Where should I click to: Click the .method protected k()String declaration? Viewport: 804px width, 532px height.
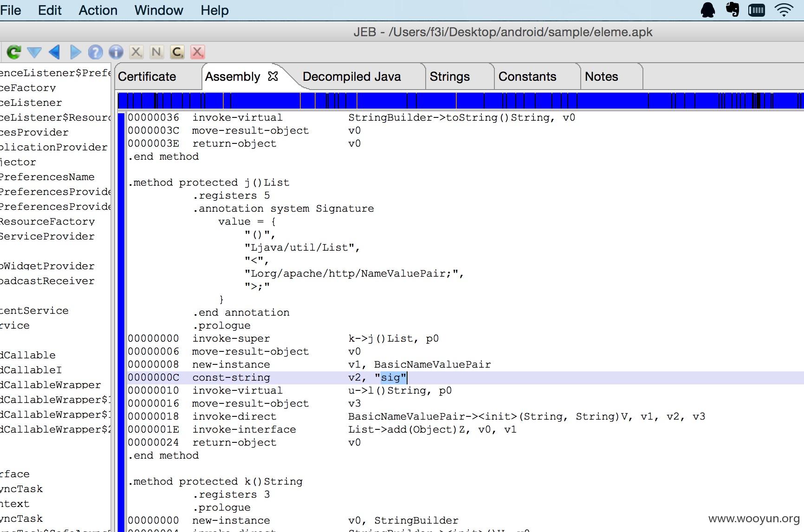point(215,481)
